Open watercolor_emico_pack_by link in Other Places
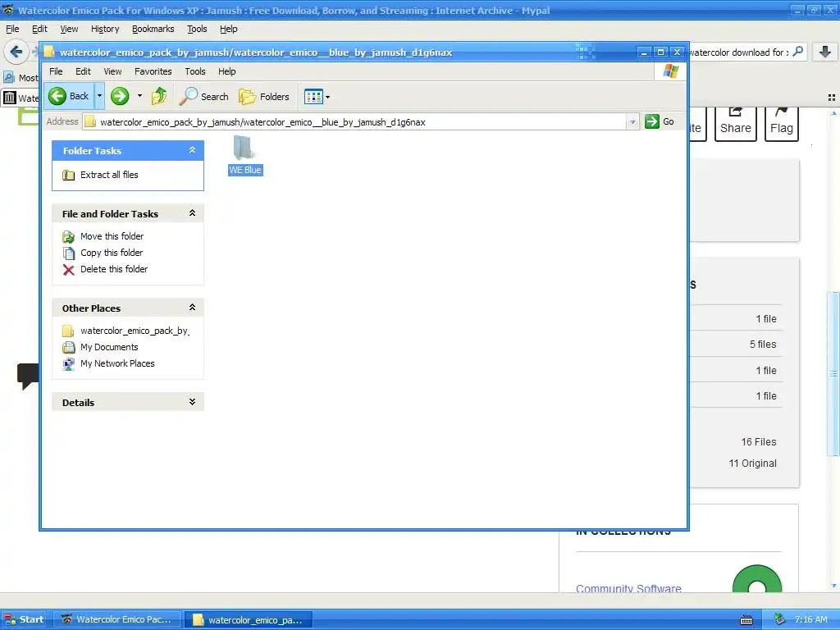The width and height of the screenshot is (840, 630). pyautogui.click(x=135, y=331)
